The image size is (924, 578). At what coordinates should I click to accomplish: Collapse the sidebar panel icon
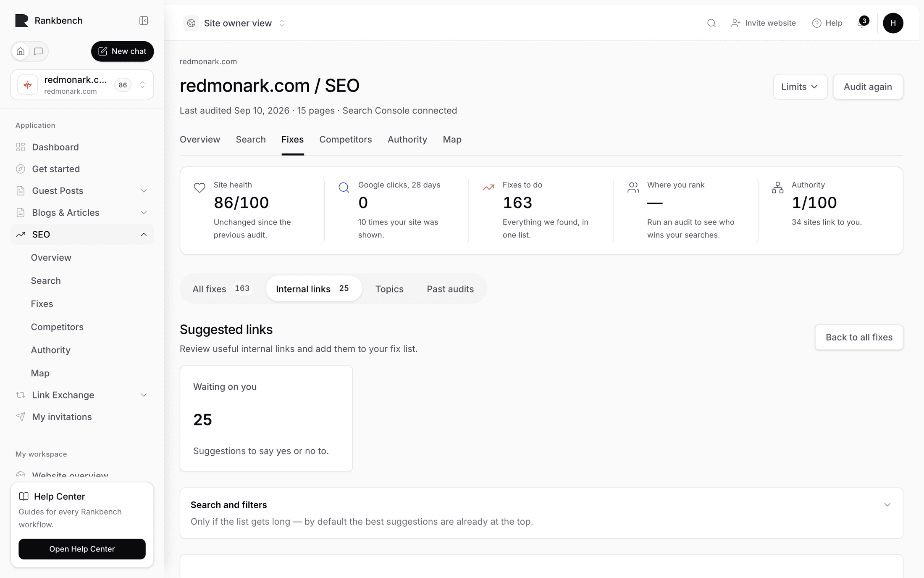144,21
